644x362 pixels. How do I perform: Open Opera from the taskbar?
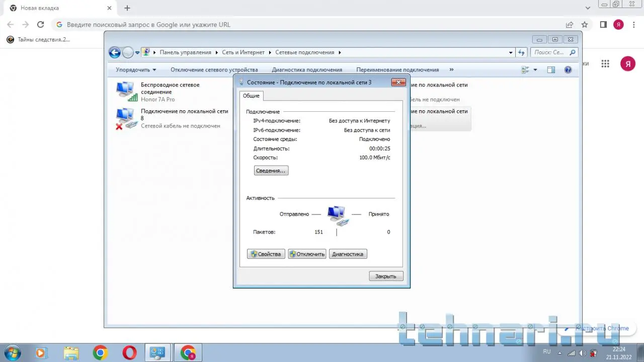(129, 353)
